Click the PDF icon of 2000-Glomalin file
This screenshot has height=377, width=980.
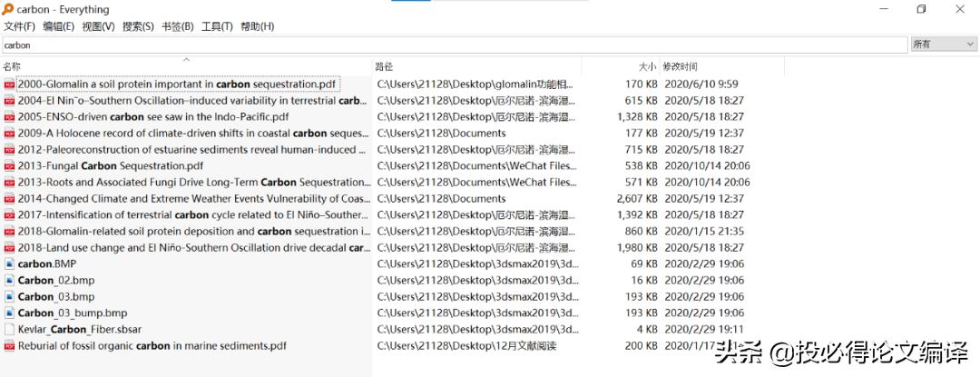(9, 84)
